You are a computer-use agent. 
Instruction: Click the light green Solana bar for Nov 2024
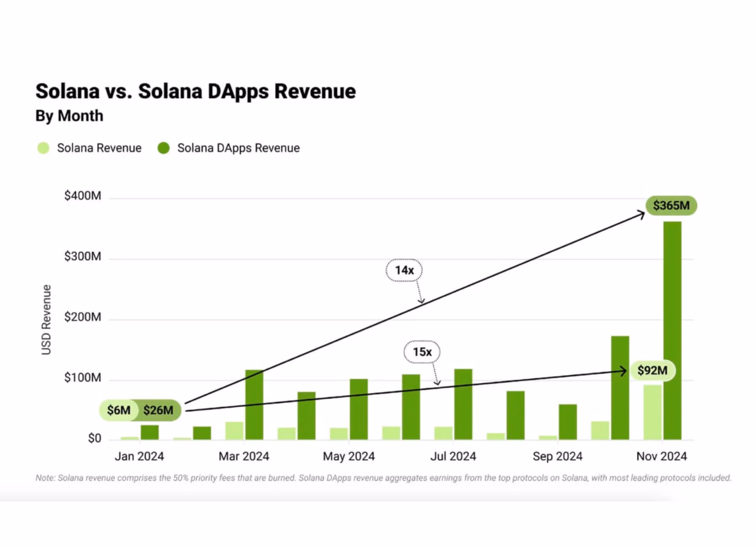(x=652, y=412)
